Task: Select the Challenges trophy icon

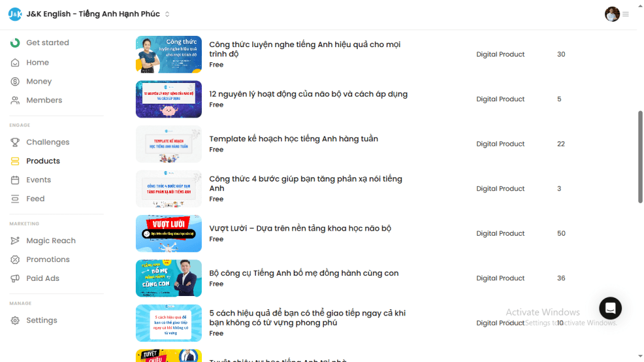Action: [x=14, y=142]
